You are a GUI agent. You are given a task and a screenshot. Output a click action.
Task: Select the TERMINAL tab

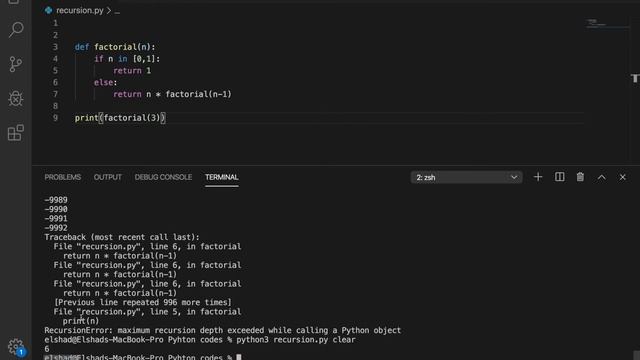pyautogui.click(x=222, y=177)
